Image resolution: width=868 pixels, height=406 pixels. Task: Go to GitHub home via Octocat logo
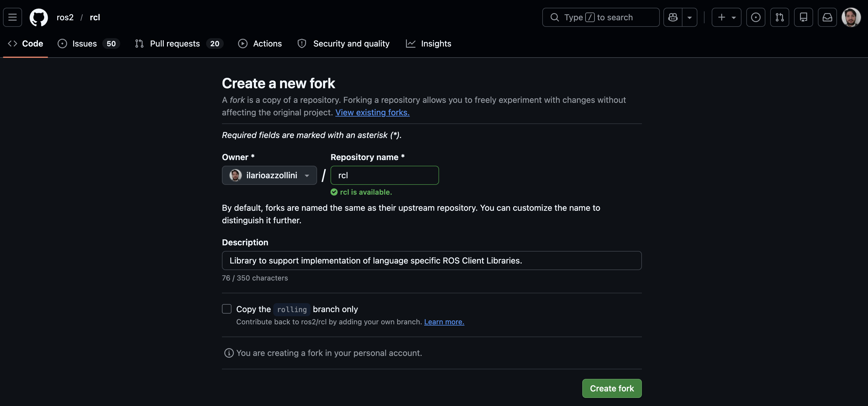[39, 17]
